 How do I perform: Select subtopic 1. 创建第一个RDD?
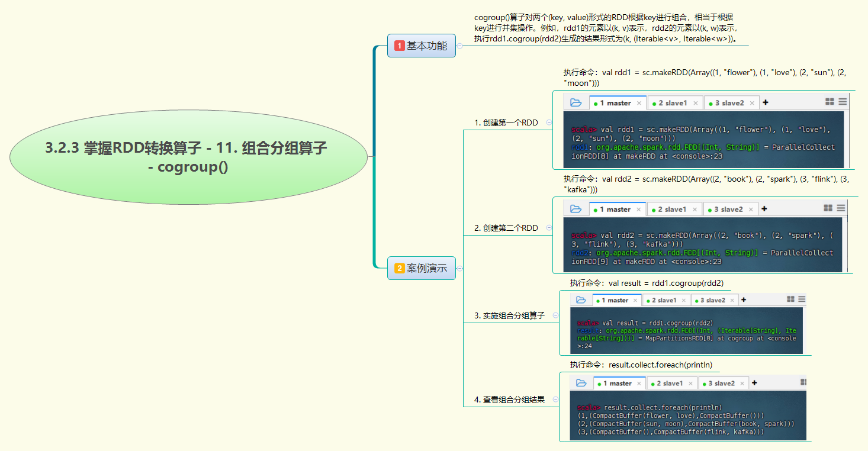pyautogui.click(x=506, y=123)
